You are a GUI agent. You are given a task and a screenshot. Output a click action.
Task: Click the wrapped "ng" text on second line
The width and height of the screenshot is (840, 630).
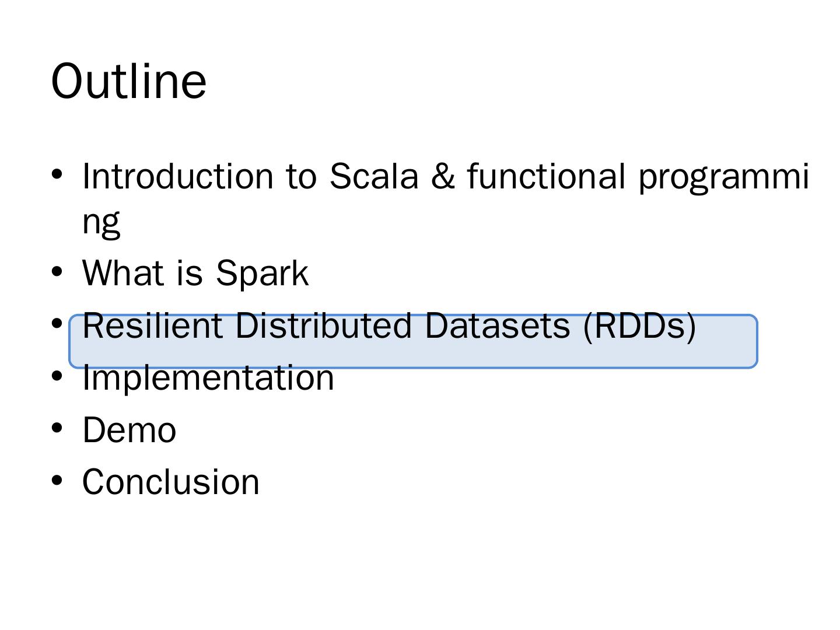(101, 222)
